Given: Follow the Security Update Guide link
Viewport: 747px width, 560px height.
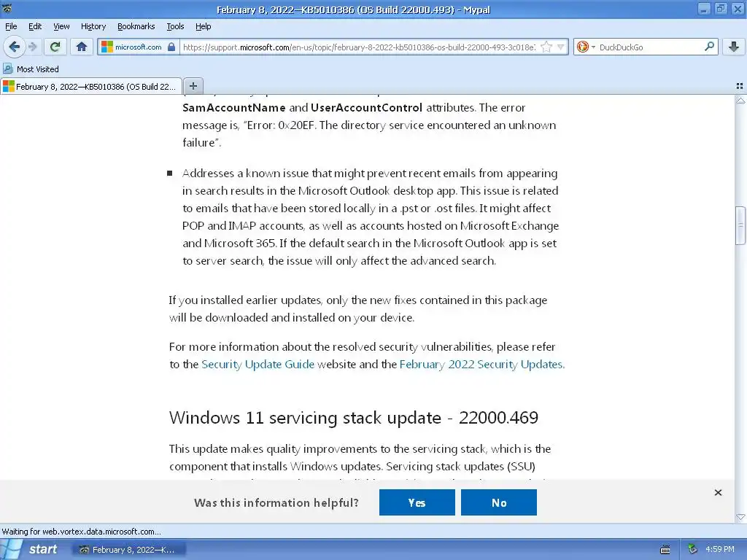Looking at the screenshot, I should tap(258, 365).
